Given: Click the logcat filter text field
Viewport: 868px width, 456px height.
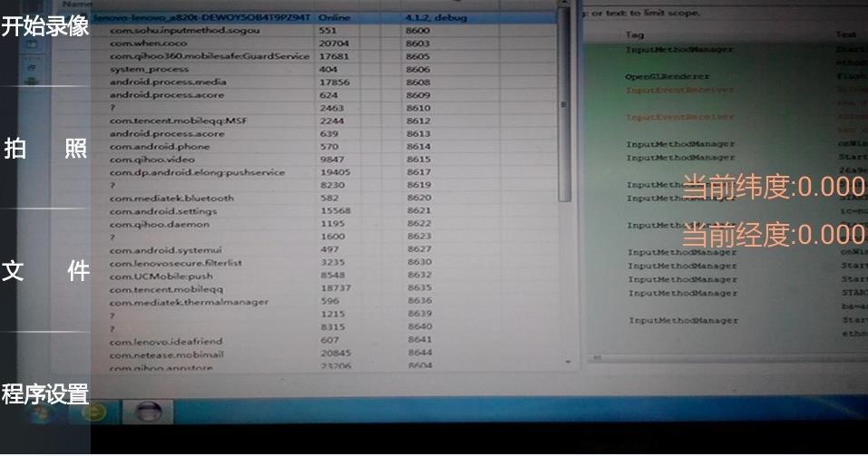Looking at the screenshot, I should click(x=726, y=13).
